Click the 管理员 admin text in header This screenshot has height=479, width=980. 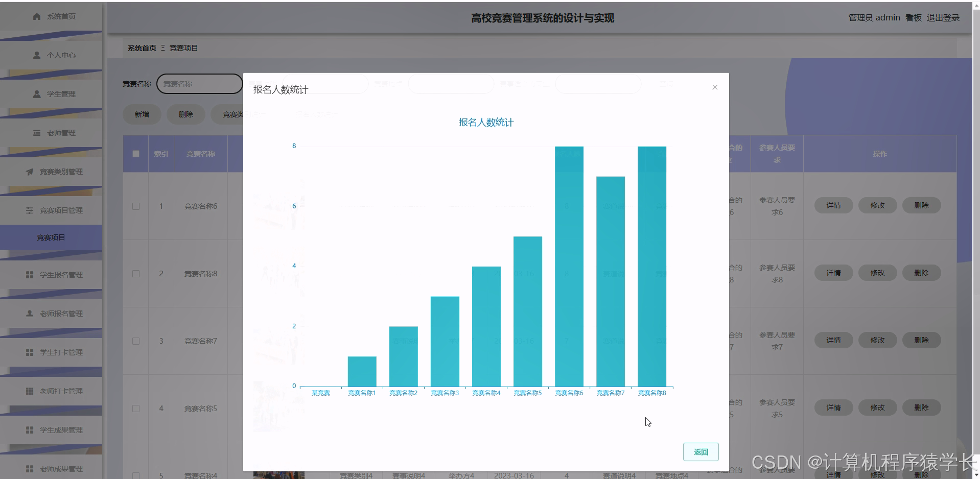[x=874, y=18]
